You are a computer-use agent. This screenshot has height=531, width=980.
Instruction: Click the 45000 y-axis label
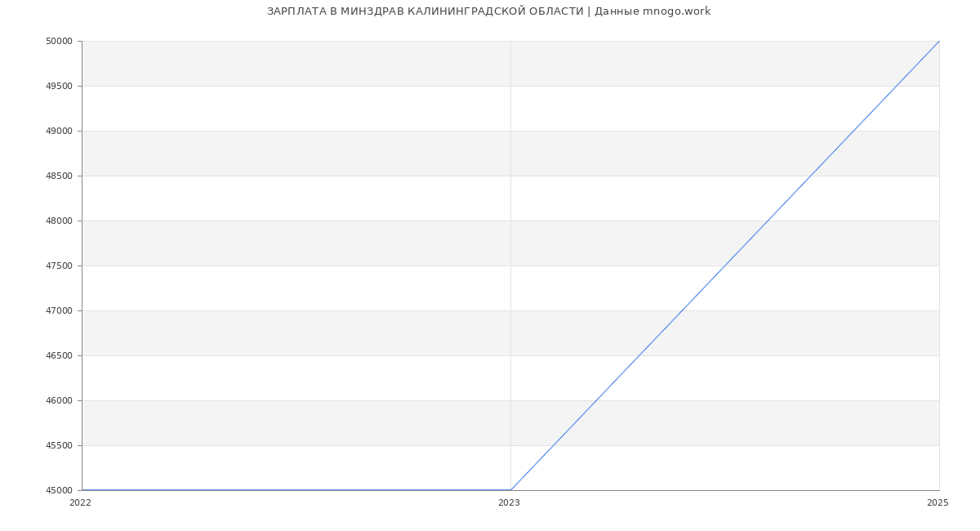coord(59,491)
